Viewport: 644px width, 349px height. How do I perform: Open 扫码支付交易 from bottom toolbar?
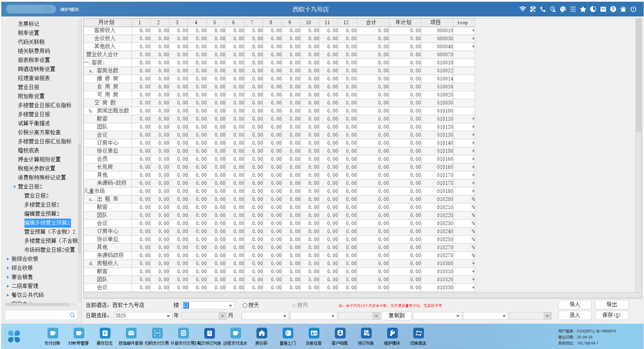point(157,336)
